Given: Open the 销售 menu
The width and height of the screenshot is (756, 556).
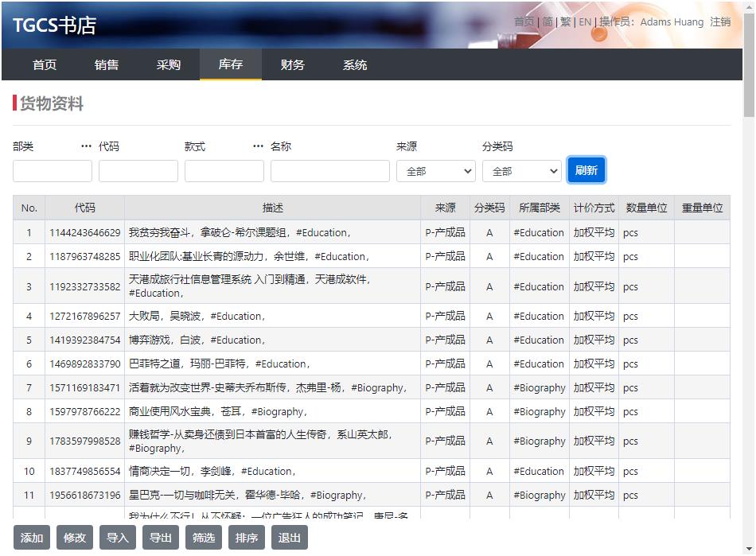Looking at the screenshot, I should point(107,64).
